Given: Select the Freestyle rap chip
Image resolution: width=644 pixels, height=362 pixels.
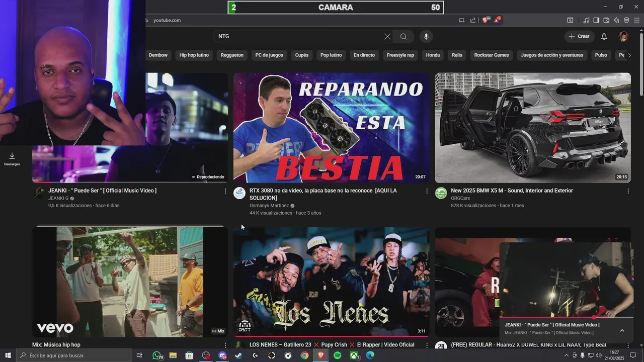Looking at the screenshot, I should pyautogui.click(x=400, y=55).
